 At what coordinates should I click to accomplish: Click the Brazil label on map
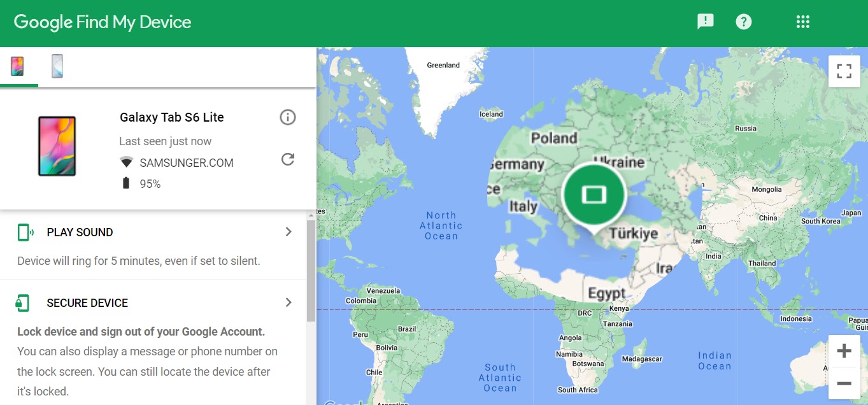(406, 329)
